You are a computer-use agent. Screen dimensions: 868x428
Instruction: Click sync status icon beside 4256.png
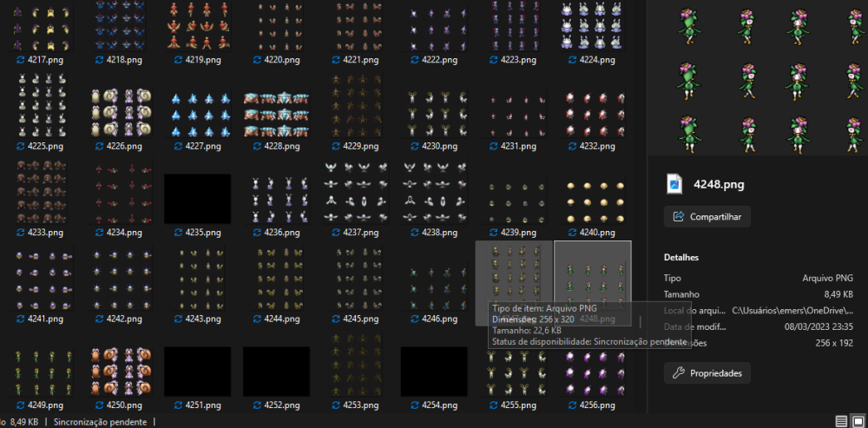(x=572, y=405)
